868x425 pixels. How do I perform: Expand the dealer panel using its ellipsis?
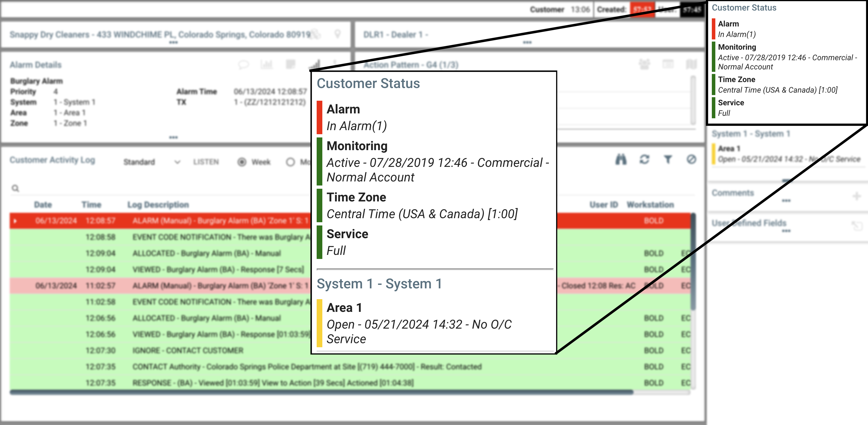pyautogui.click(x=527, y=42)
